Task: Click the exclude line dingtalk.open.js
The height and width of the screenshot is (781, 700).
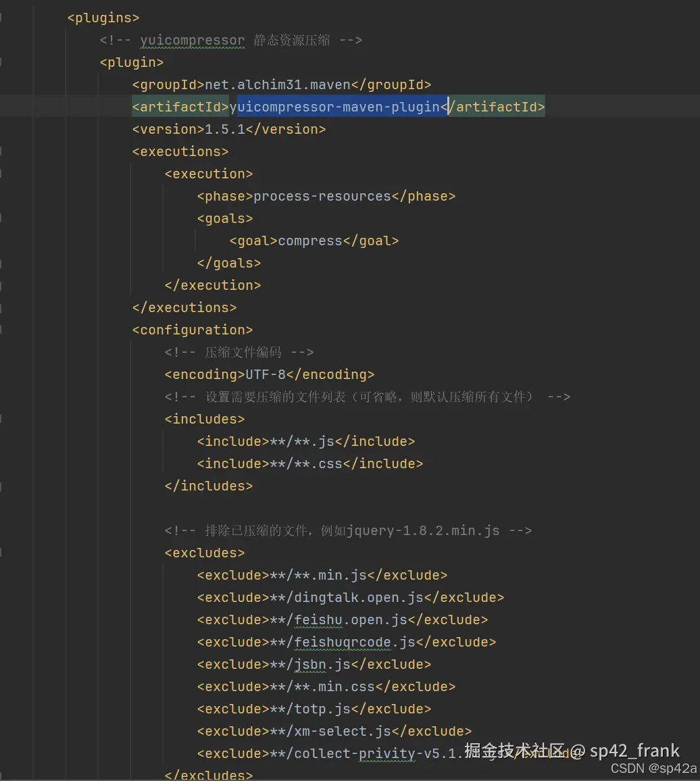Action: tap(350, 598)
